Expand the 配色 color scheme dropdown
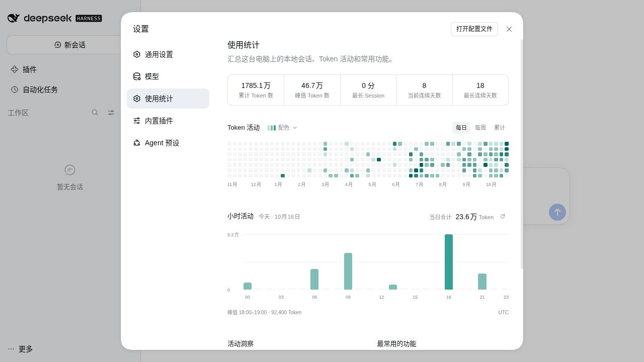Viewport: 644px width, 362px height. pyautogui.click(x=283, y=128)
